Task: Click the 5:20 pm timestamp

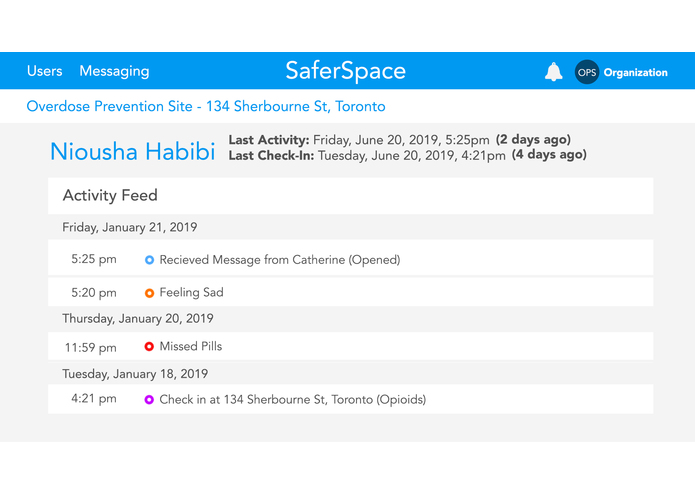Action: (94, 293)
